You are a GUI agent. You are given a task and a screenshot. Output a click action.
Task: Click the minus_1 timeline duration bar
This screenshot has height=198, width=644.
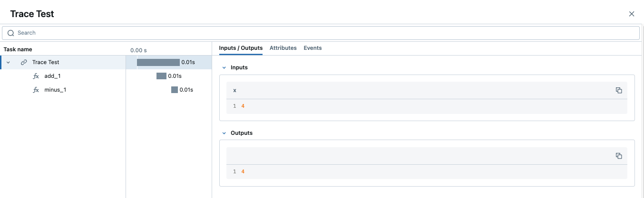coord(175,90)
